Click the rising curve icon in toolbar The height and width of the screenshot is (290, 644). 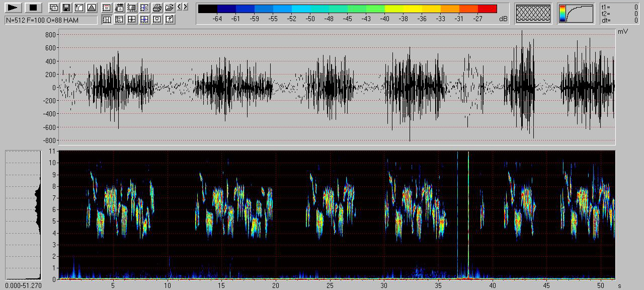point(78,8)
